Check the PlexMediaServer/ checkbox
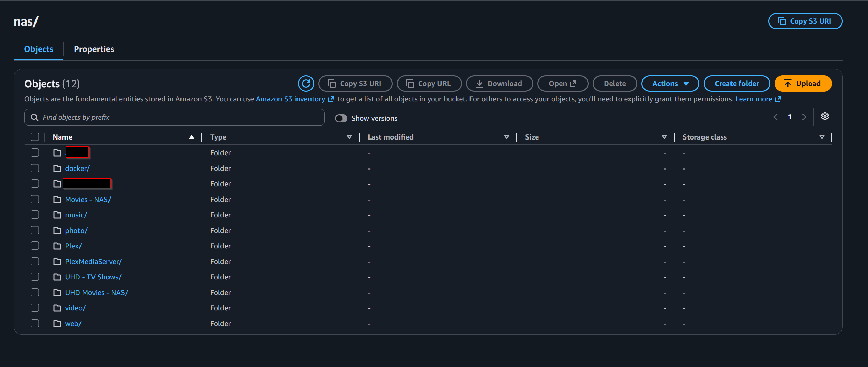Viewport: 868px width, 367px height. [35, 261]
